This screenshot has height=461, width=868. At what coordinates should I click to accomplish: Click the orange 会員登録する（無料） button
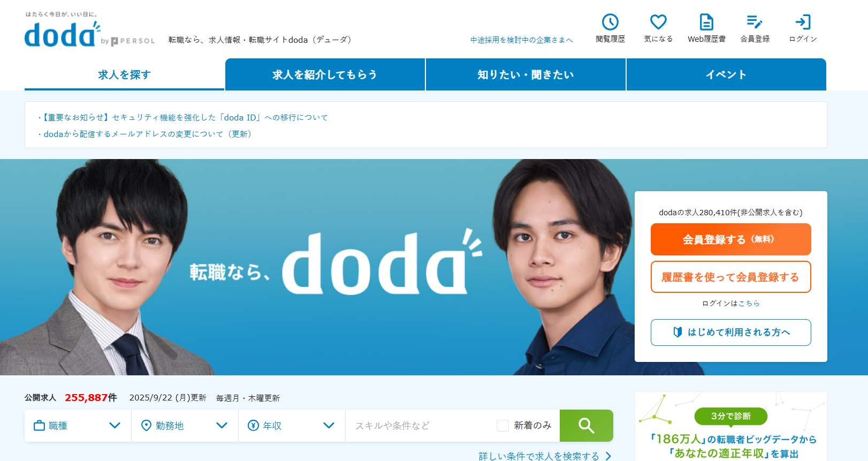pos(731,239)
